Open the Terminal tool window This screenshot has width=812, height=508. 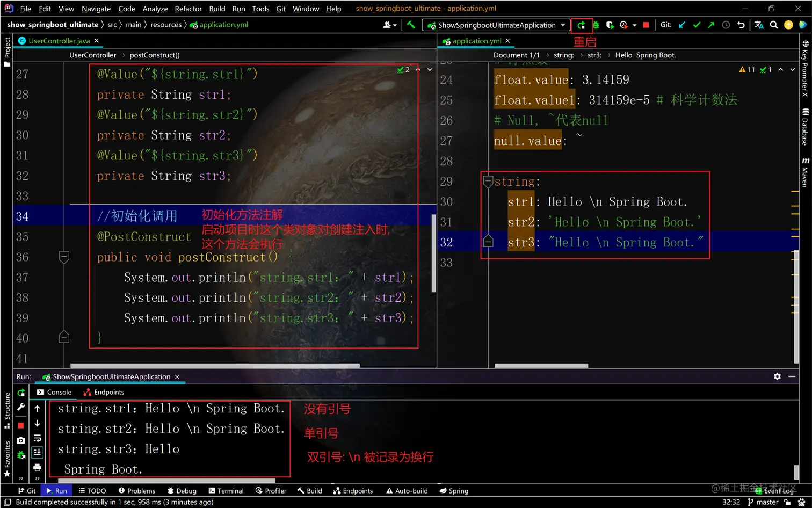pyautogui.click(x=226, y=491)
